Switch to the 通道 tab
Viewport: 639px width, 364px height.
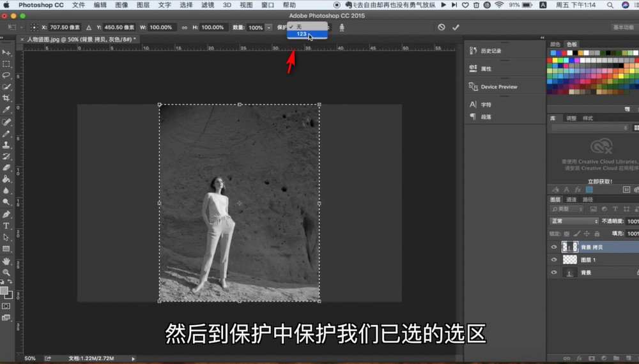coord(571,199)
